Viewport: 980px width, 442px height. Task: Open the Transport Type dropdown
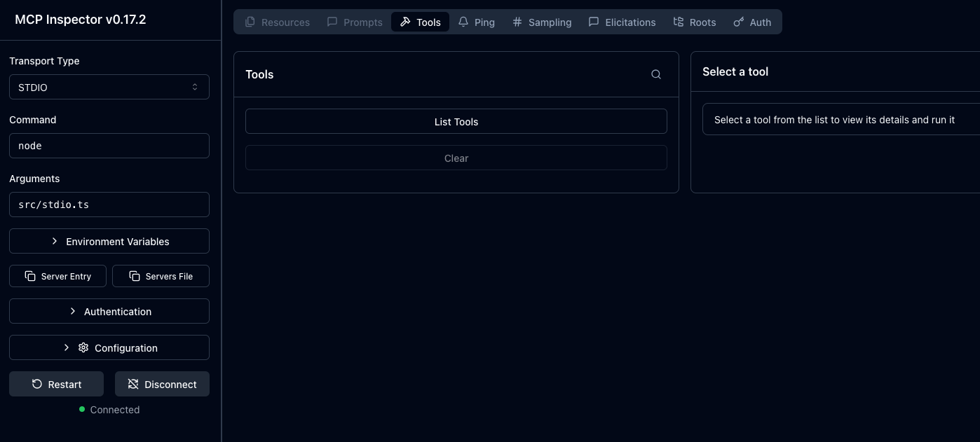coord(109,87)
